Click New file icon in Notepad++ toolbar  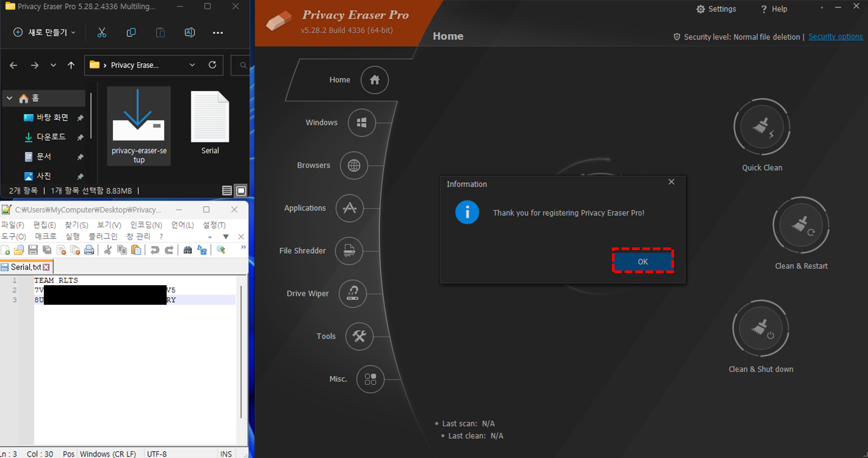coord(6,250)
